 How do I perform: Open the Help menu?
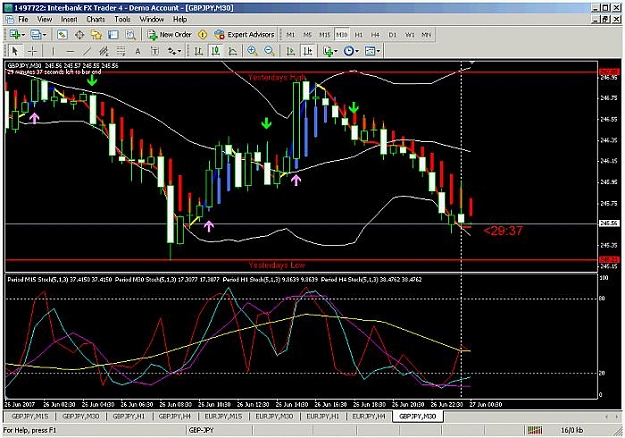click(x=180, y=19)
